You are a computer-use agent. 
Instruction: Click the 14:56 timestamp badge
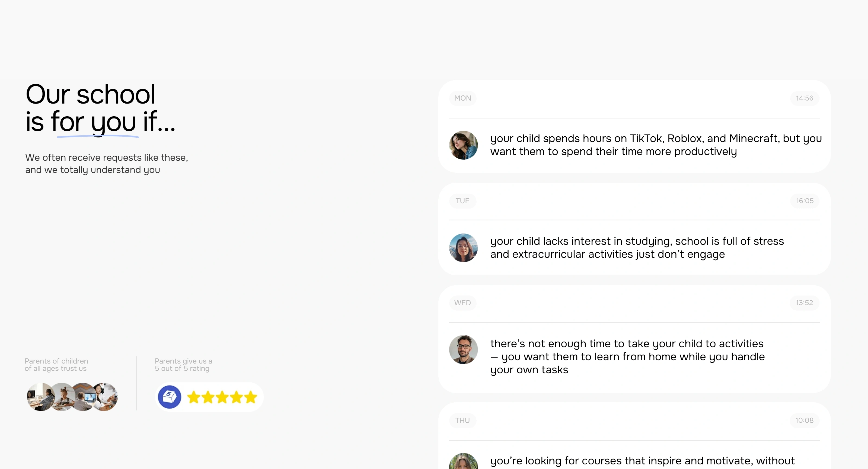click(805, 98)
